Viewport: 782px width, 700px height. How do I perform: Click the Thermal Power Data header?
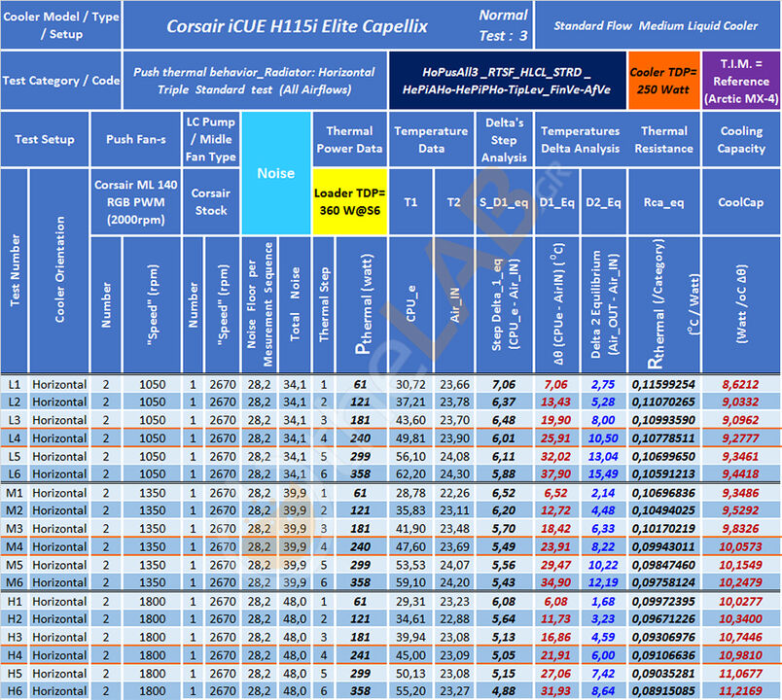pyautogui.click(x=349, y=139)
